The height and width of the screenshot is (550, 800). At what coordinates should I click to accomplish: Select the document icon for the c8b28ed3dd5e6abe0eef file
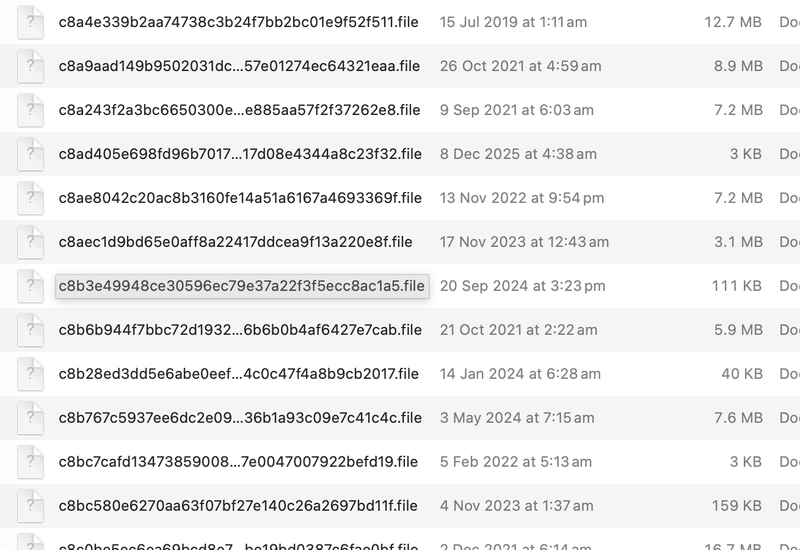[30, 374]
